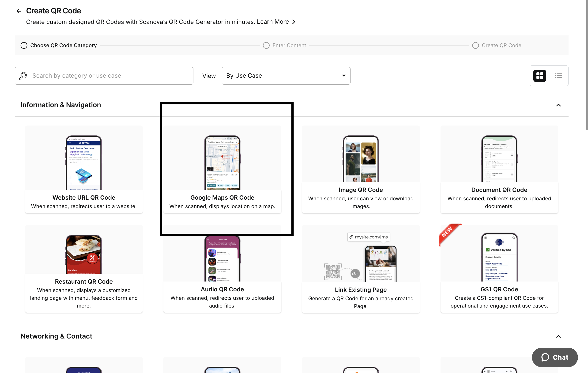The width and height of the screenshot is (588, 373).
Task: Open the Learn More link
Action: [276, 22]
